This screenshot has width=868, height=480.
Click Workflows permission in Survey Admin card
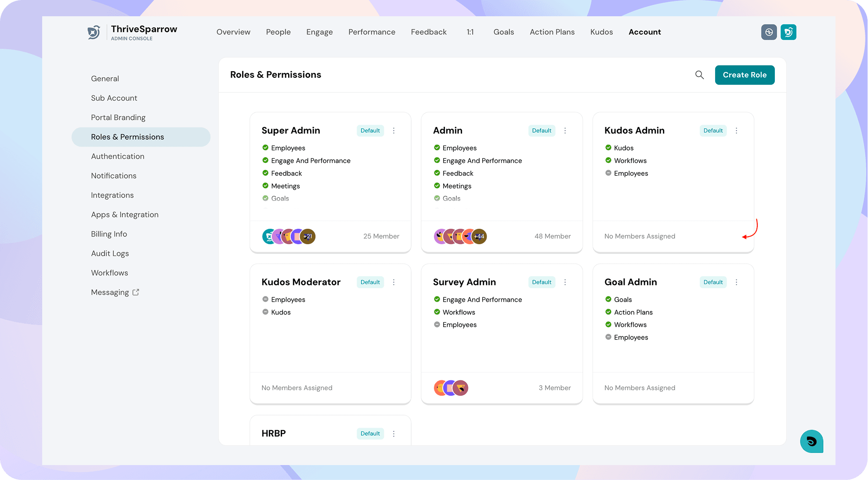pos(459,312)
